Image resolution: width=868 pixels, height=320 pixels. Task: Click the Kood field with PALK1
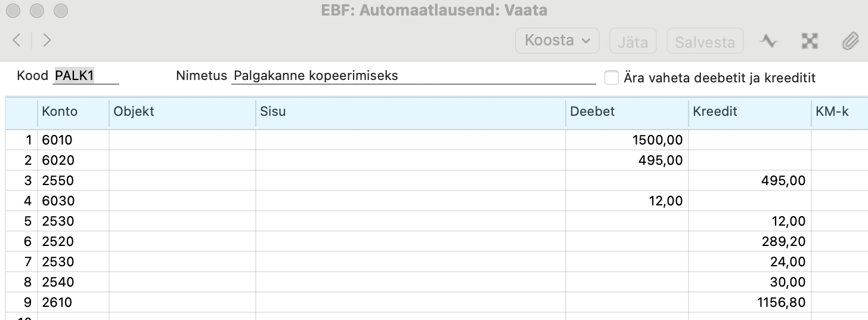(x=86, y=76)
